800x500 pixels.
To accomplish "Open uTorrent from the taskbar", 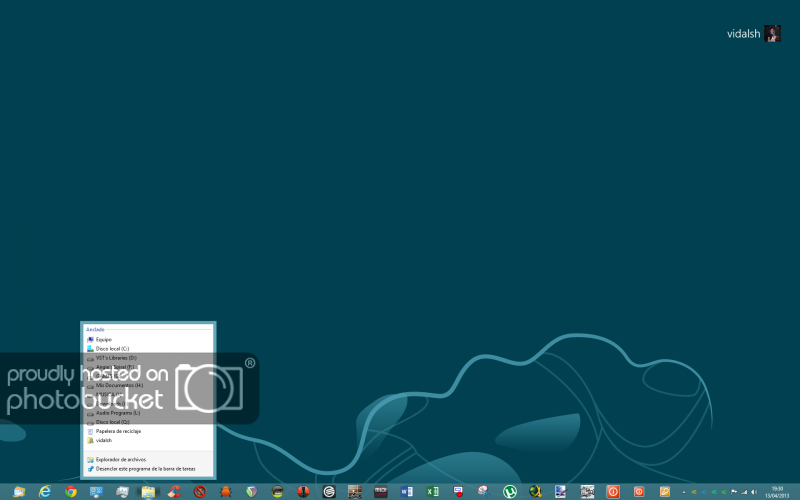I will click(x=509, y=491).
